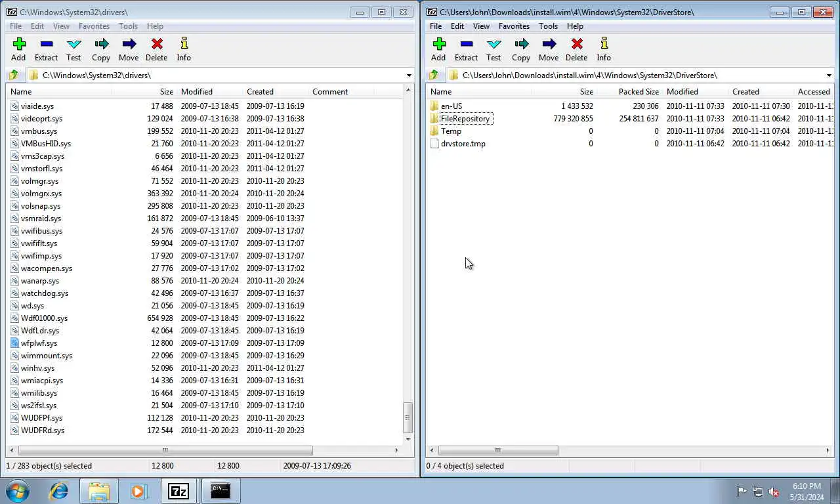840x504 pixels.
Task: Click horizontal scrollbar thumb in DriverStore window
Action: [498, 451]
